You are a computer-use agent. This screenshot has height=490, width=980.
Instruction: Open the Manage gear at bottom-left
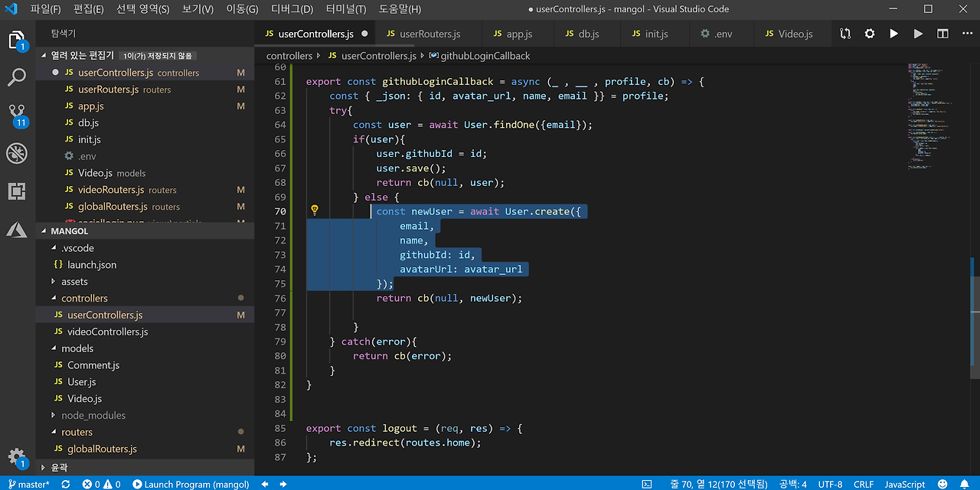[x=17, y=458]
